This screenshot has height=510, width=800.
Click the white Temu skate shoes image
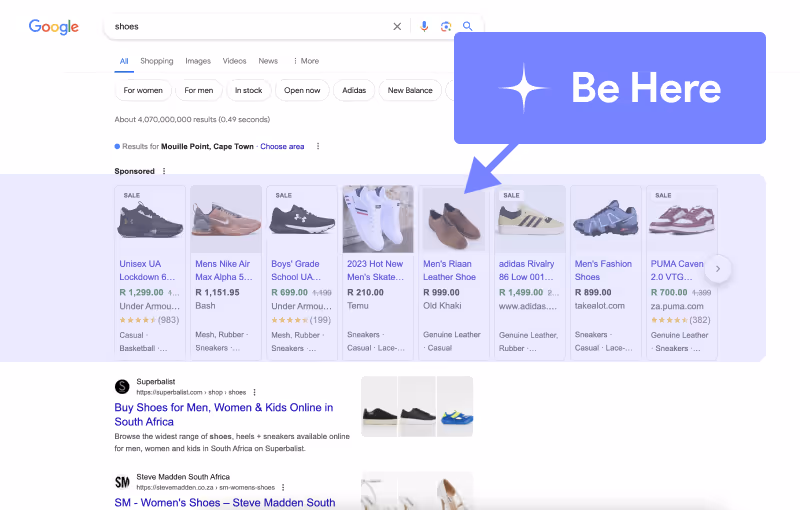pos(378,220)
